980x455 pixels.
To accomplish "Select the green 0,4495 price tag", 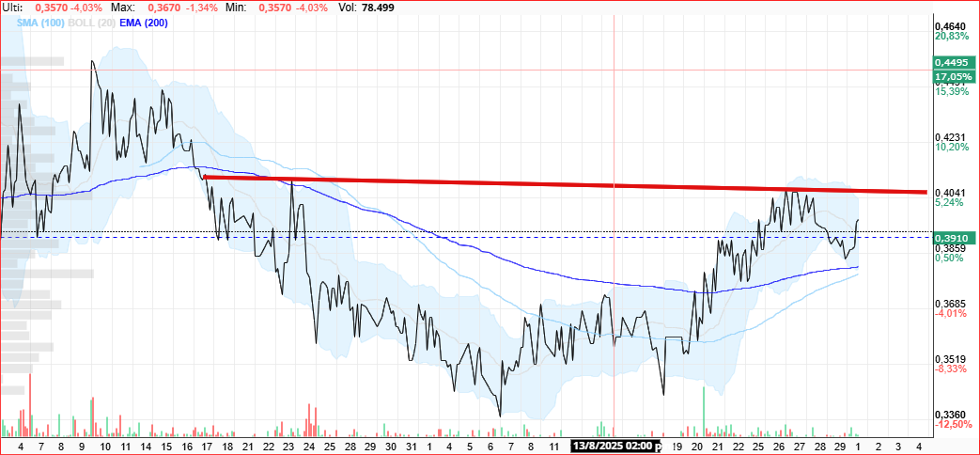I will 953,62.
